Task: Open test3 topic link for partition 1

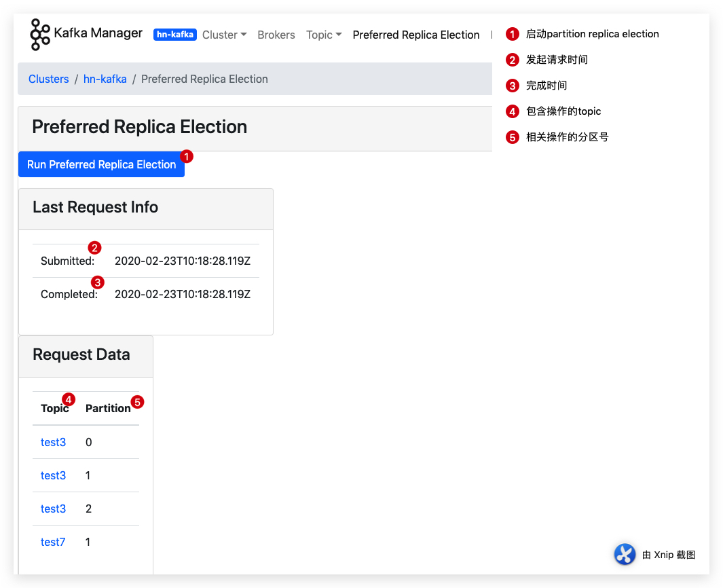Action: 53,475
